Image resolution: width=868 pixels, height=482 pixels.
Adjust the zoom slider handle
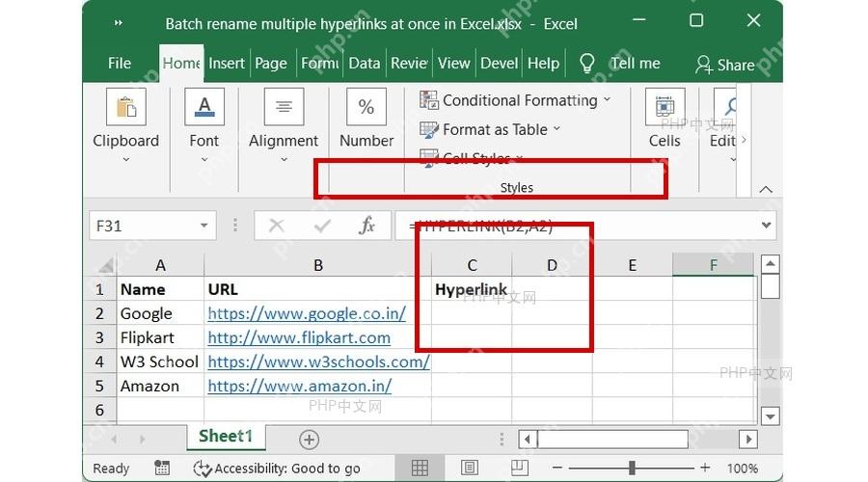point(632,469)
